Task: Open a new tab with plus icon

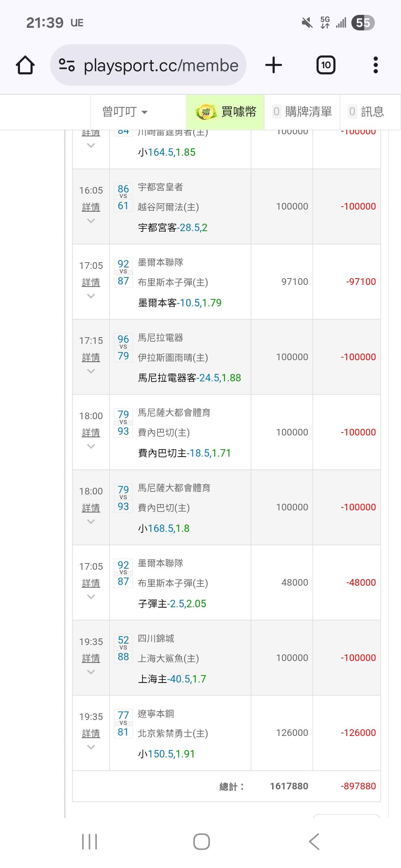Action: click(274, 65)
